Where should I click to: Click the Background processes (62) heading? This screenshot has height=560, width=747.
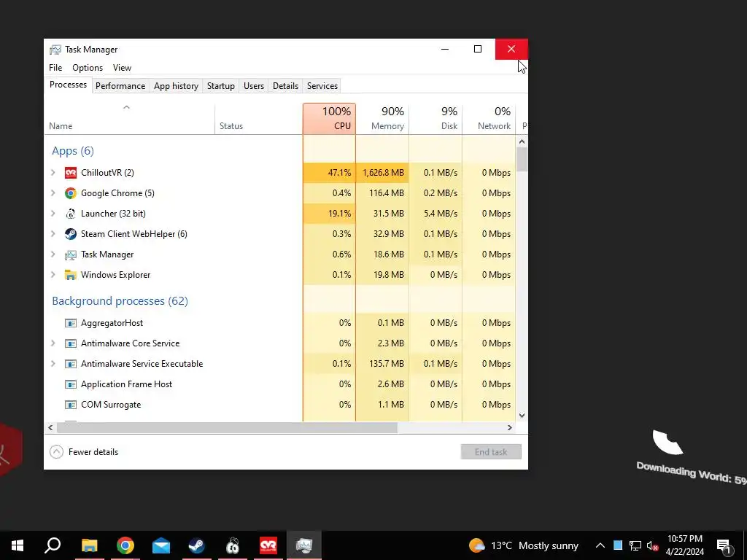(120, 301)
